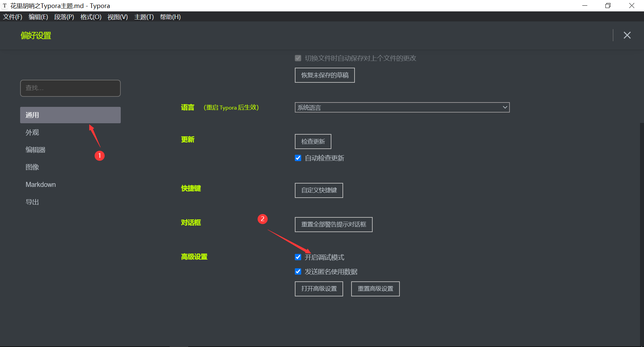The height and width of the screenshot is (347, 644).
Task: Switch to 导出 settings category
Action: click(x=70, y=202)
